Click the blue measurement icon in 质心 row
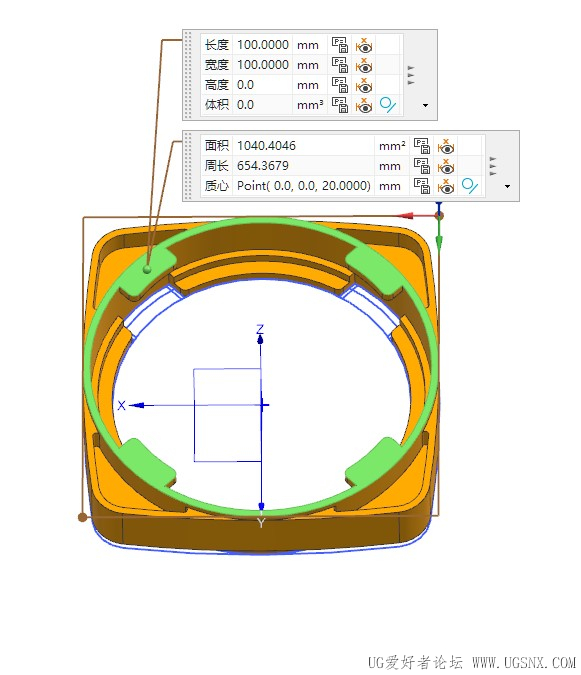Image resolution: width=581 pixels, height=675 pixels. (x=470, y=186)
